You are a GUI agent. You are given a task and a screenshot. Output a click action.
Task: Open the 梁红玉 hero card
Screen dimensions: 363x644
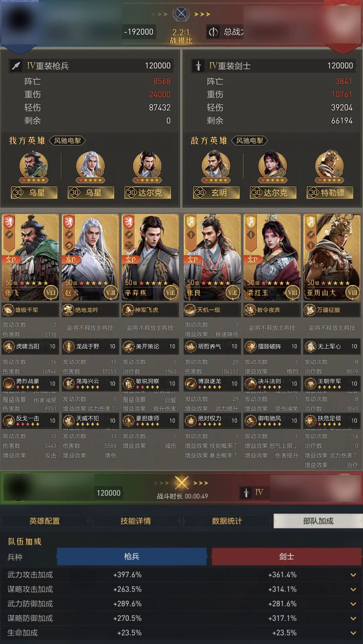272,257
